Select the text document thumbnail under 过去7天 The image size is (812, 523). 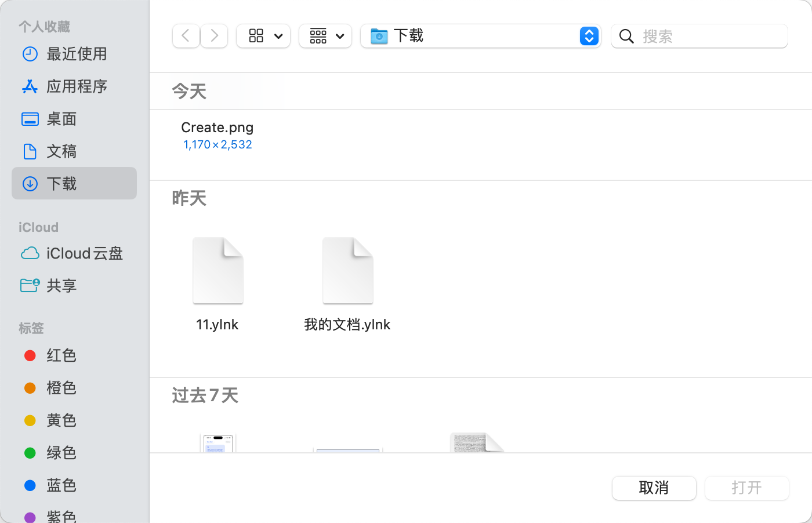pos(477,443)
